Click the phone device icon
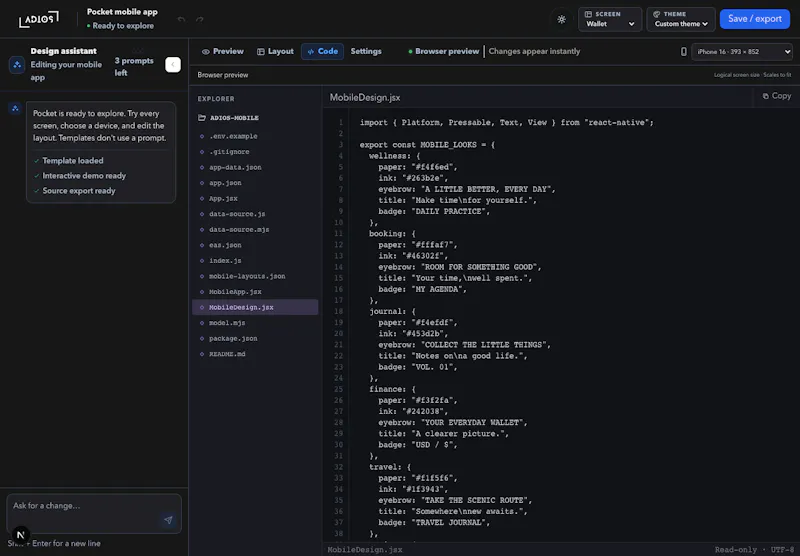The width and height of the screenshot is (800, 556). [684, 52]
